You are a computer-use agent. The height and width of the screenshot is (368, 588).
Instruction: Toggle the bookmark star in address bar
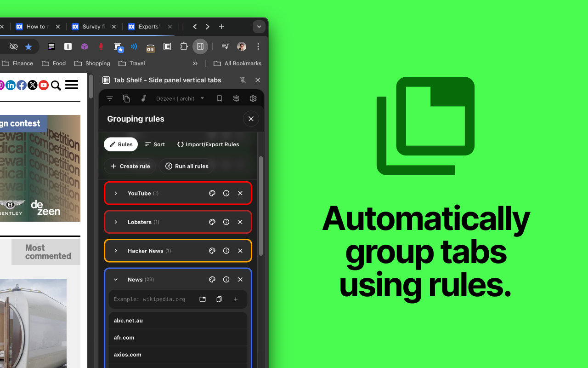28,46
